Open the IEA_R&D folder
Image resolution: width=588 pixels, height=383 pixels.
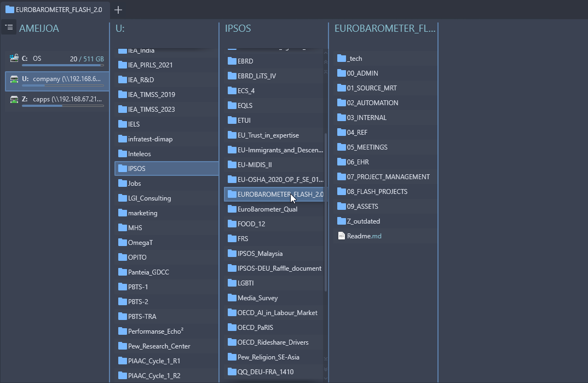[166, 79]
